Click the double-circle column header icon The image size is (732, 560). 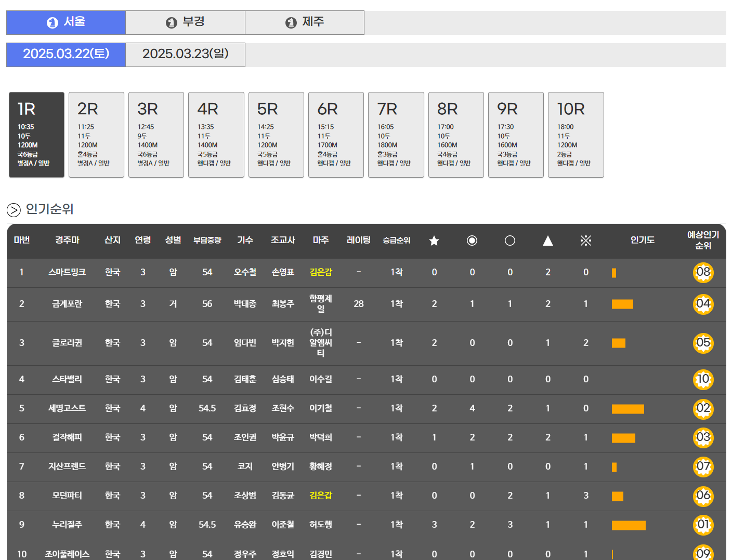[x=472, y=241]
